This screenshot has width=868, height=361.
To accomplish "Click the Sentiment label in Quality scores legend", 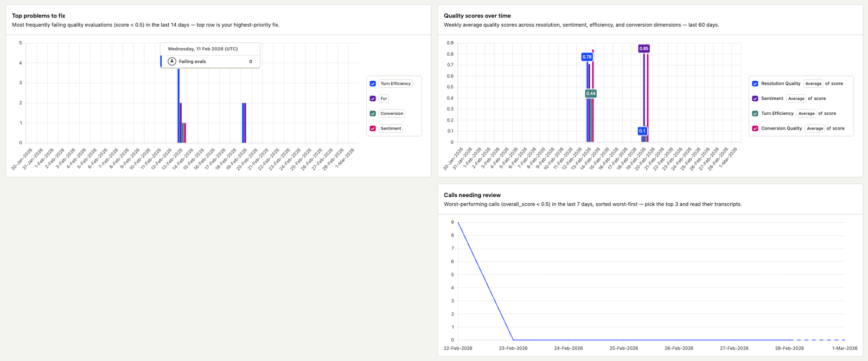I will pos(772,99).
